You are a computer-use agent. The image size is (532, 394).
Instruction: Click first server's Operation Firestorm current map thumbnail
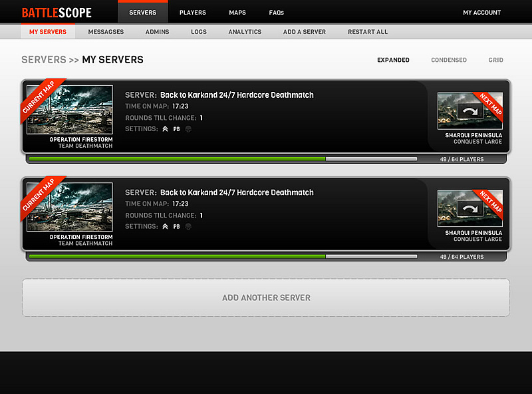click(x=70, y=110)
